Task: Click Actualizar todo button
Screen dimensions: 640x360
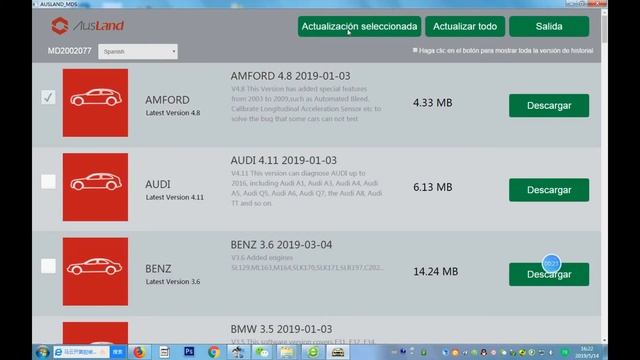Action: click(x=465, y=27)
